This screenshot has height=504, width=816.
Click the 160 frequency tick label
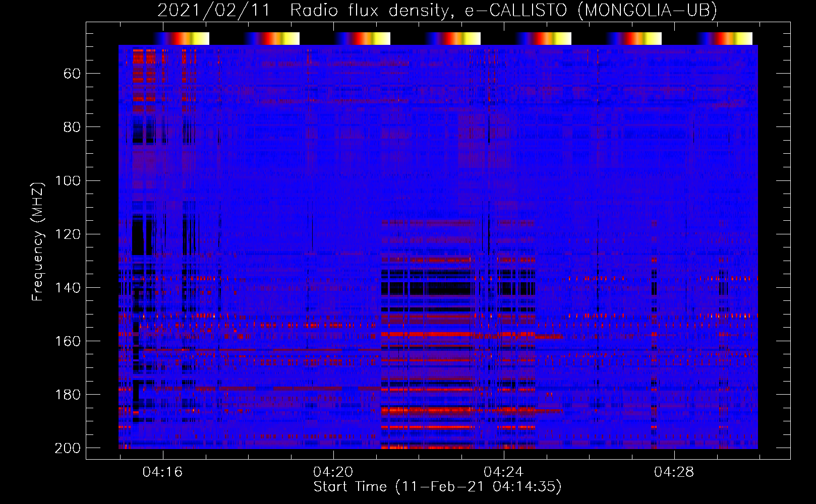pos(68,341)
